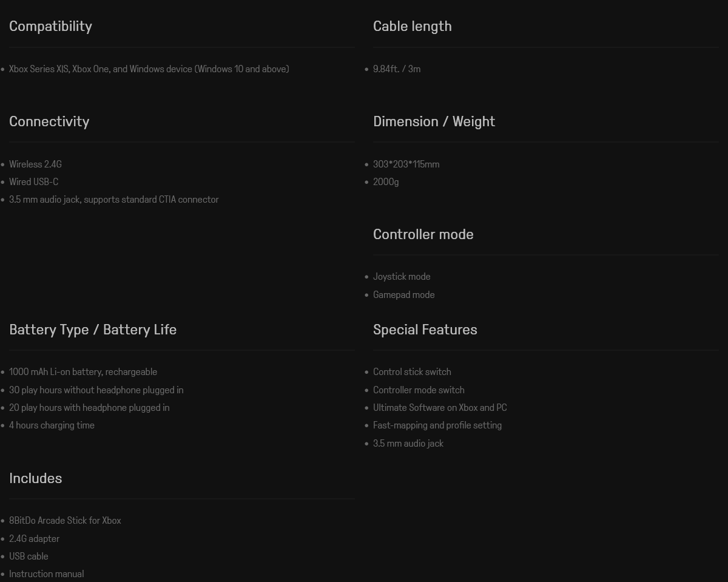Image resolution: width=728 pixels, height=582 pixels.
Task: Click the Controller mode heading
Action: [423, 234]
